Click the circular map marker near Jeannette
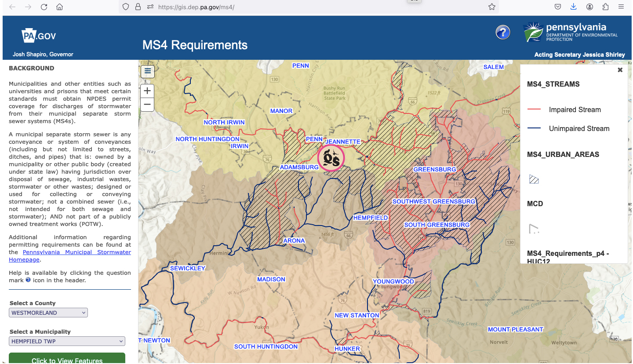Image resolution: width=633 pixels, height=364 pixels. 331,158
